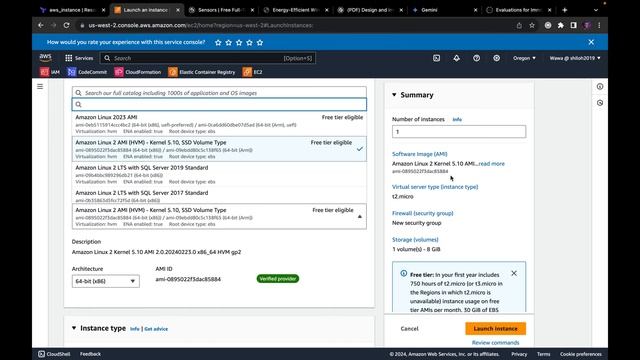Rate experience with first star
This screenshot has height=360, width=640.
pos(218,42)
